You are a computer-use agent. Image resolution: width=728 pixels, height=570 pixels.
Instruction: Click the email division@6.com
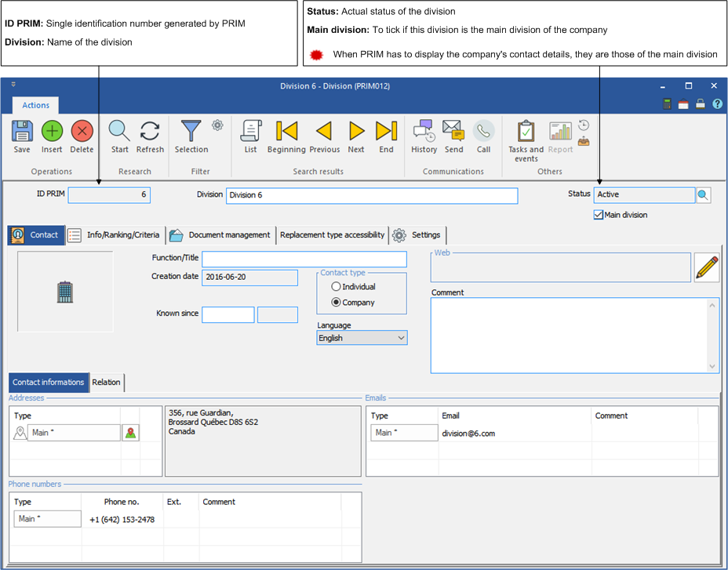pos(468,434)
